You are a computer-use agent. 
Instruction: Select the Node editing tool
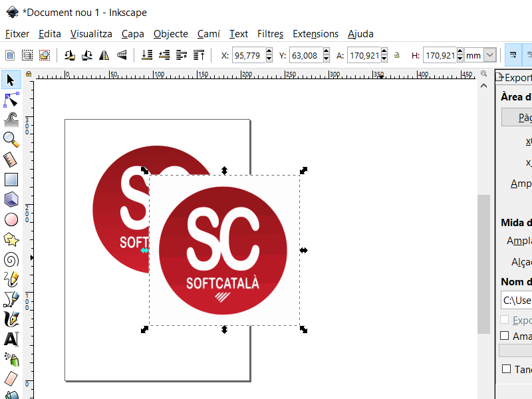11,100
